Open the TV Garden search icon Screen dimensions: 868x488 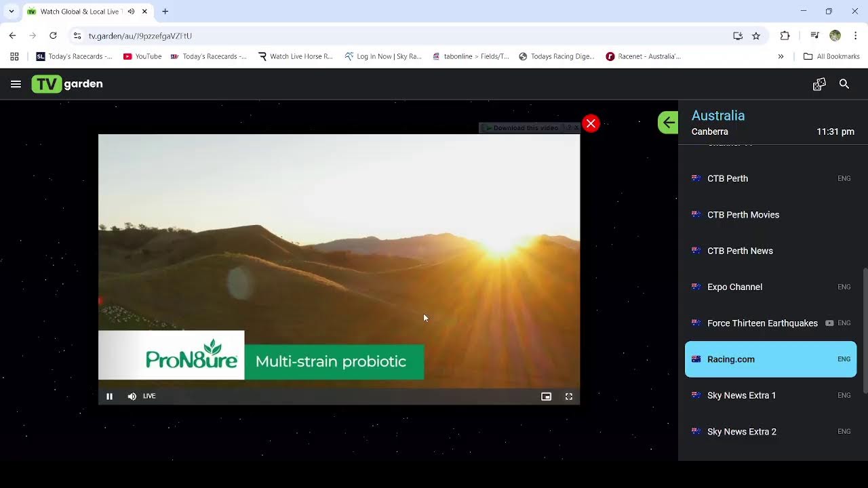[844, 84]
